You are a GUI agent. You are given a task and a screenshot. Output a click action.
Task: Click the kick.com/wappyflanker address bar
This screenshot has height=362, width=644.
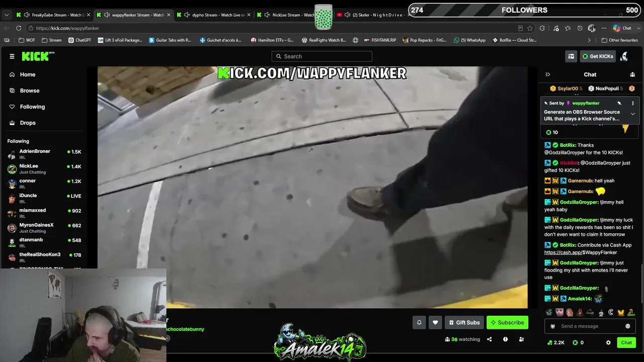click(x=272, y=28)
